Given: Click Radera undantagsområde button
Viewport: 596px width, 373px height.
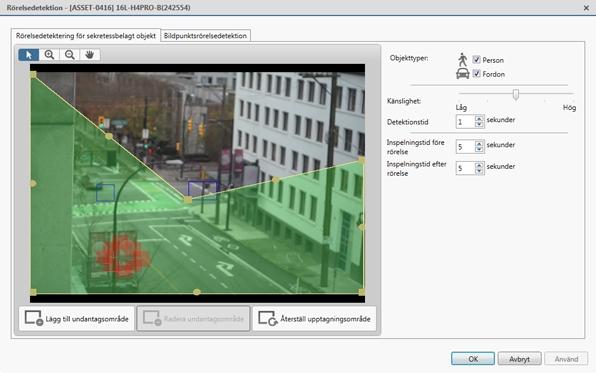Looking at the screenshot, I should coord(193,319).
